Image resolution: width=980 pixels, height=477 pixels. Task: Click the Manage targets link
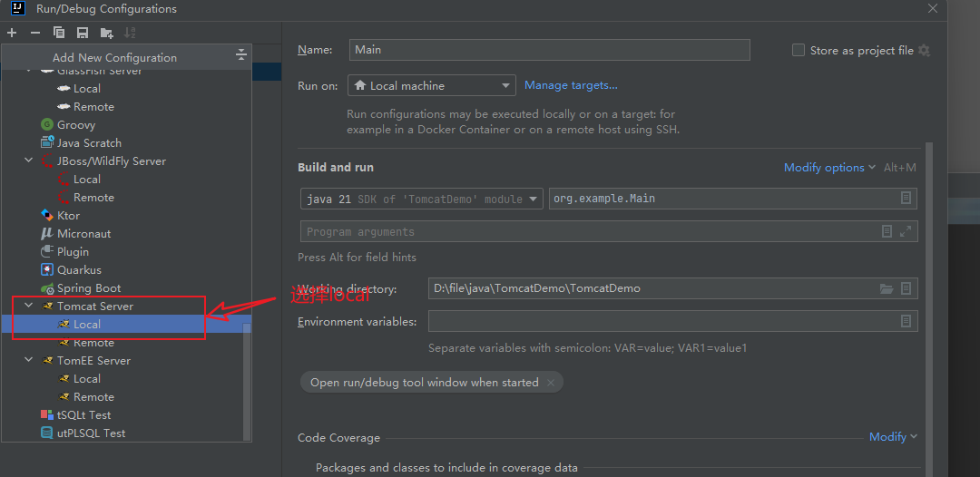point(571,85)
